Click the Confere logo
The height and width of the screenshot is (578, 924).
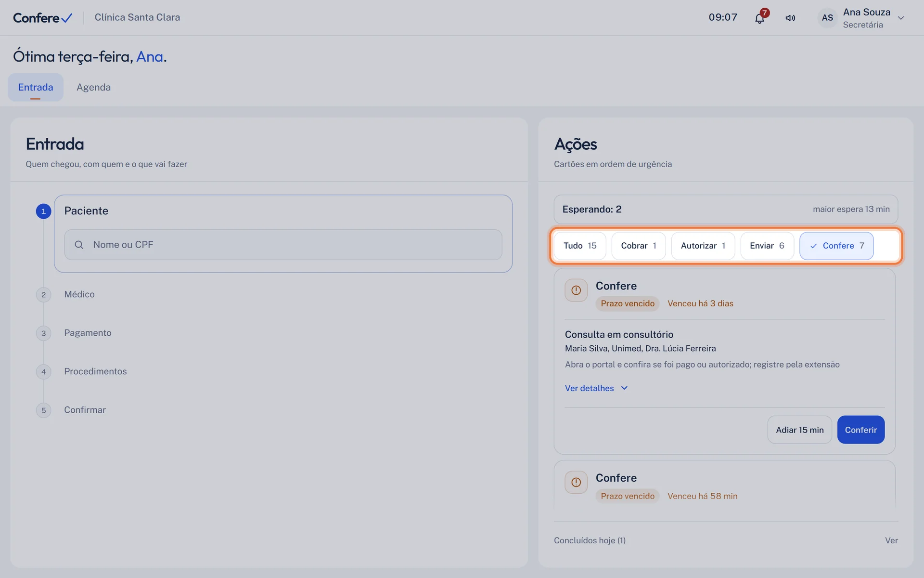[x=43, y=18]
